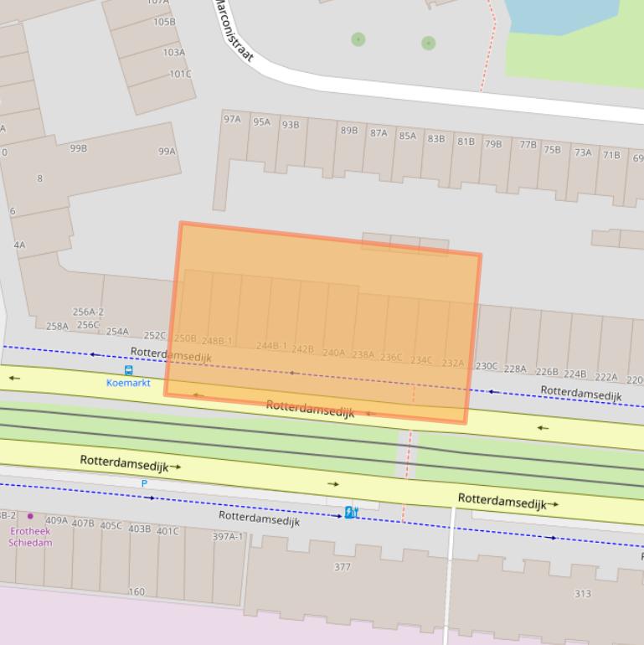The height and width of the screenshot is (645, 644).
Task: Click the left-pointing arrow at far-left road edge
Action: click(14, 378)
